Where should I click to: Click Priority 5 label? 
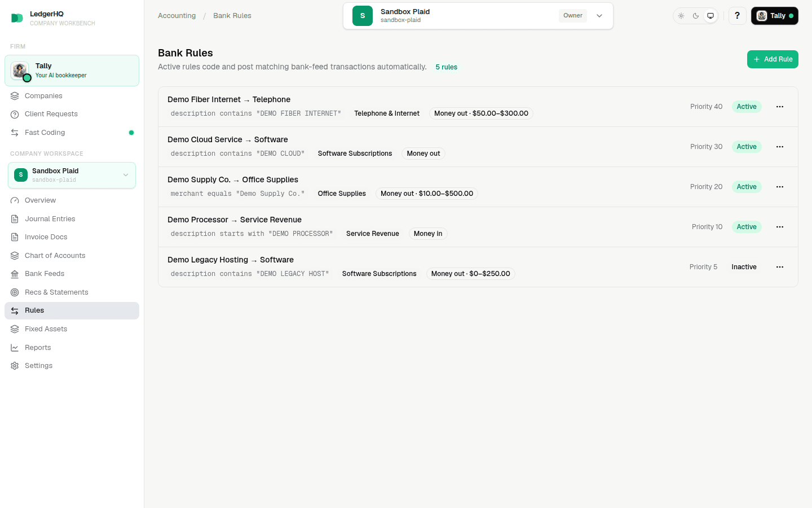[703, 267]
